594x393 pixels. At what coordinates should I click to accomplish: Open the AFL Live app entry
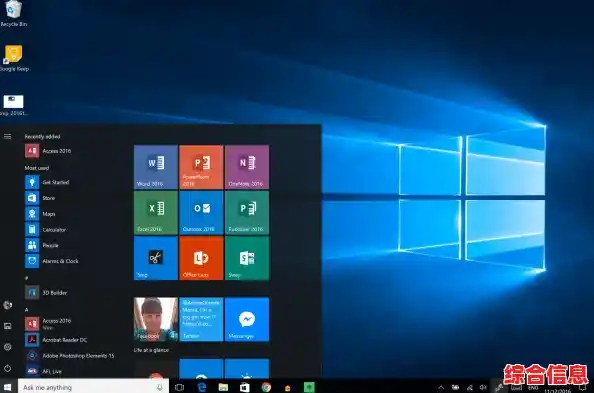pyautogui.click(x=44, y=371)
